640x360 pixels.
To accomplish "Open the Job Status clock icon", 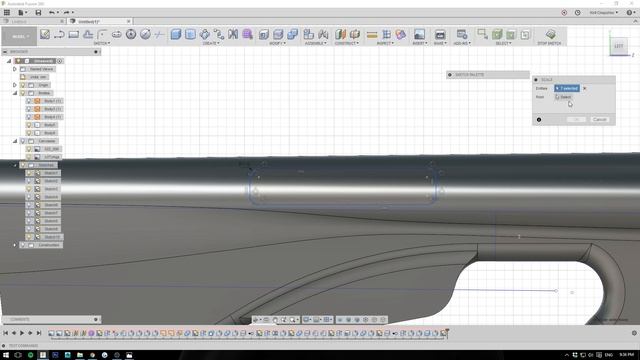I will (x=578, y=13).
